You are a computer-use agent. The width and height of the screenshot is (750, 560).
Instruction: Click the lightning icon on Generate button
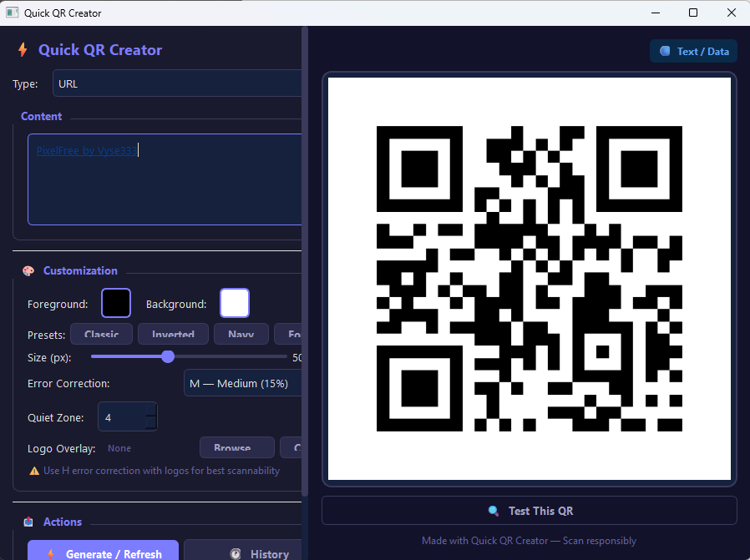(51, 554)
